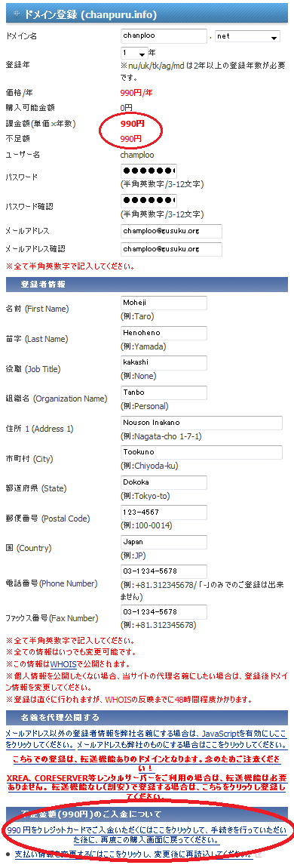294x868 pixels.
Task: Click the First Name field with Moheji
Action: (x=164, y=303)
